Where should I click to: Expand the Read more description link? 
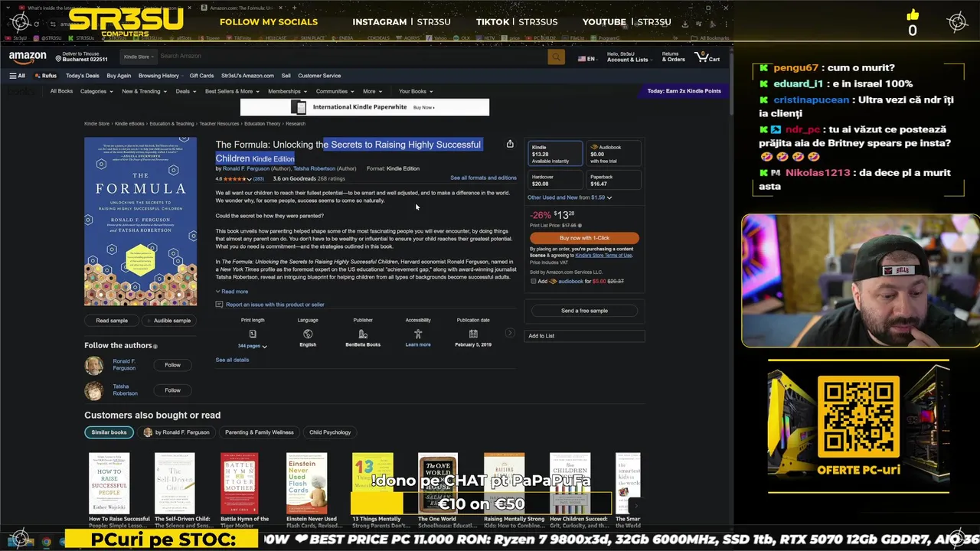point(232,292)
